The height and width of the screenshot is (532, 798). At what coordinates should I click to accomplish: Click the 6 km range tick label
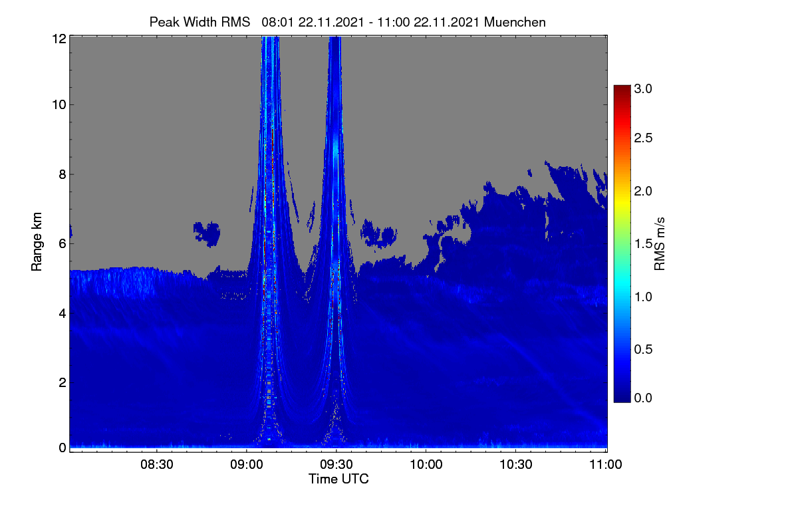[62, 243]
